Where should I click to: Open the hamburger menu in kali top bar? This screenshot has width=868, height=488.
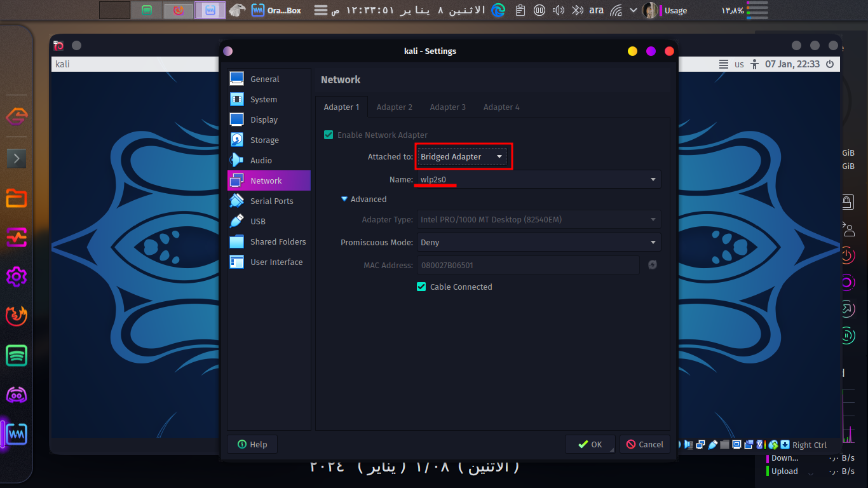pos(723,64)
